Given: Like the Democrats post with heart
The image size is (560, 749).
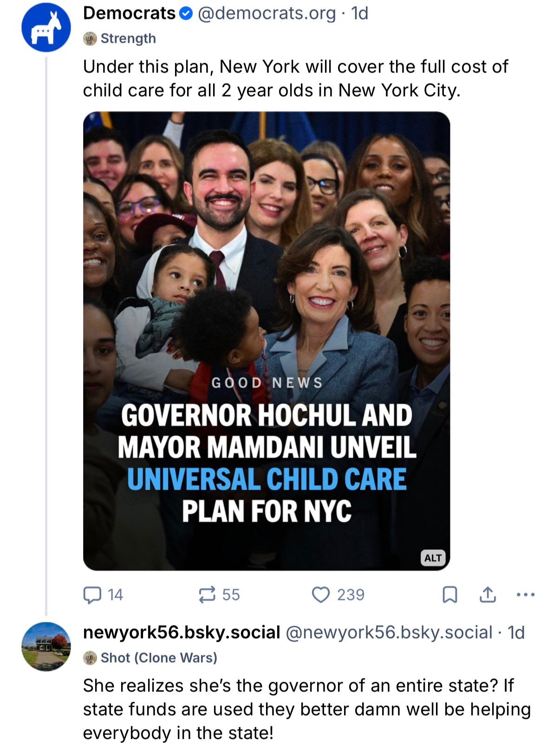Looking at the screenshot, I should [x=320, y=594].
